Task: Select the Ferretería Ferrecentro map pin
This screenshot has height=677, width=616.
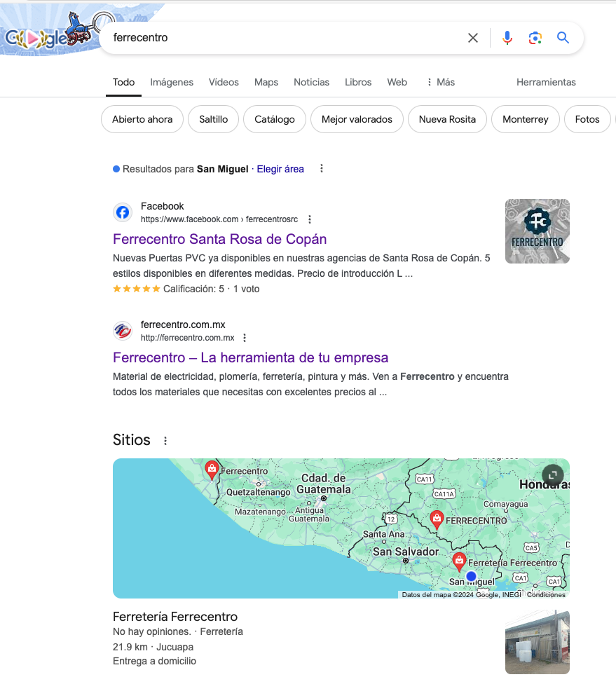Action: click(x=459, y=562)
